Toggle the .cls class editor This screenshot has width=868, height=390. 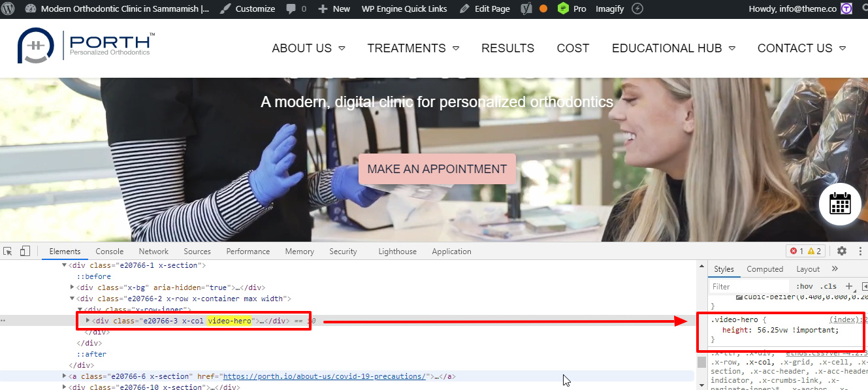[x=828, y=286]
